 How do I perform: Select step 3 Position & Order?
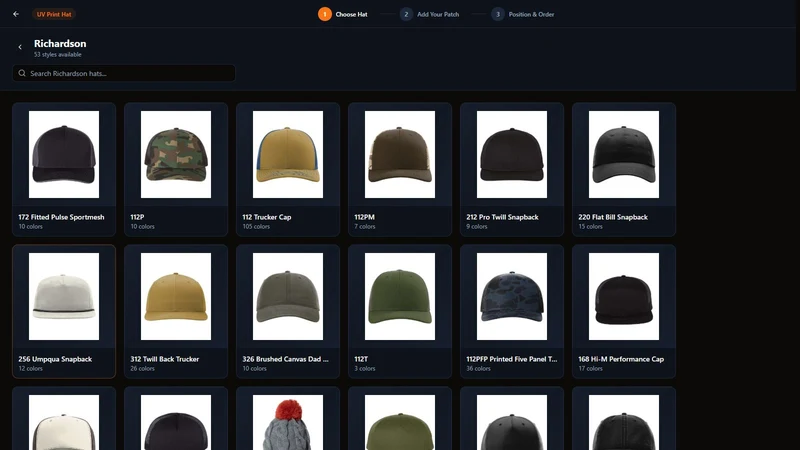pyautogui.click(x=523, y=14)
